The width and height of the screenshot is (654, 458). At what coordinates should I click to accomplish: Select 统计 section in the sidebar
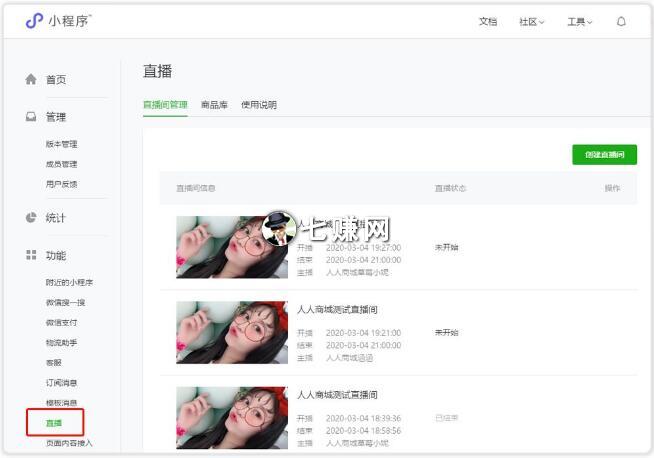(x=56, y=218)
